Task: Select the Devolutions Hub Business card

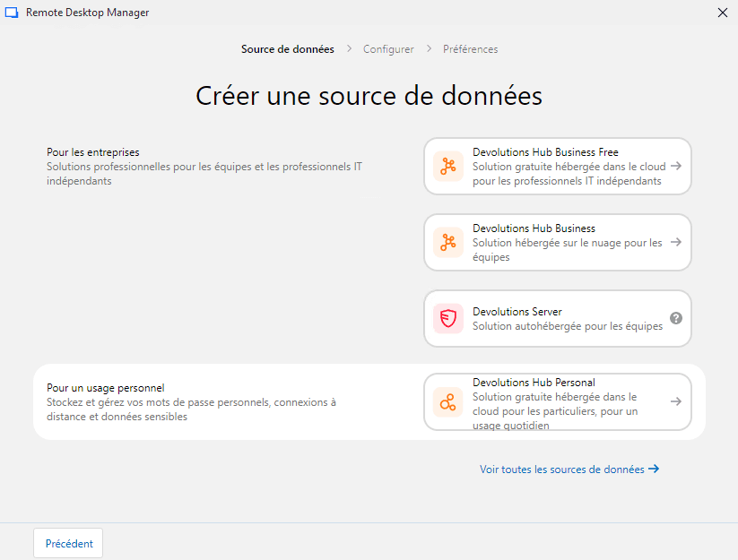Action: pos(557,242)
